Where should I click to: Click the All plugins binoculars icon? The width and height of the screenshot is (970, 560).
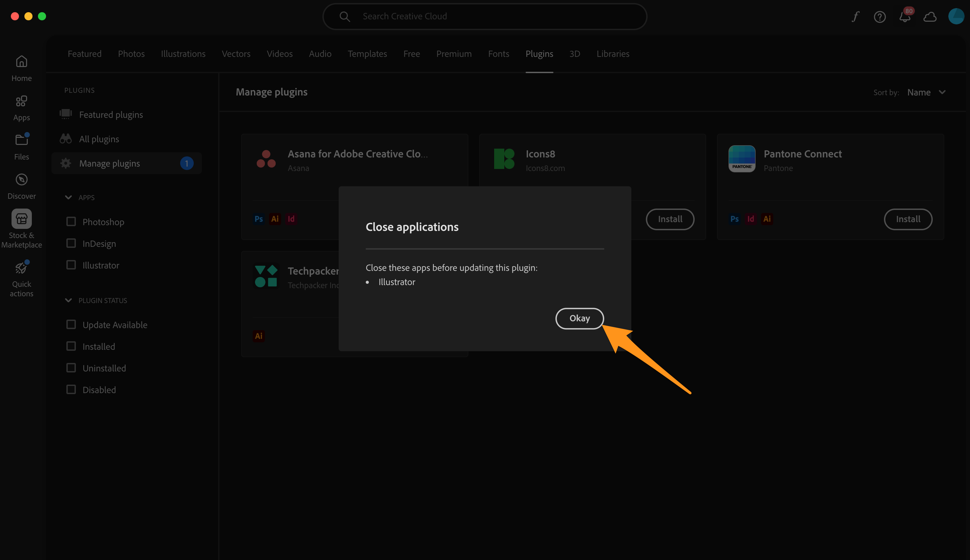[66, 139]
